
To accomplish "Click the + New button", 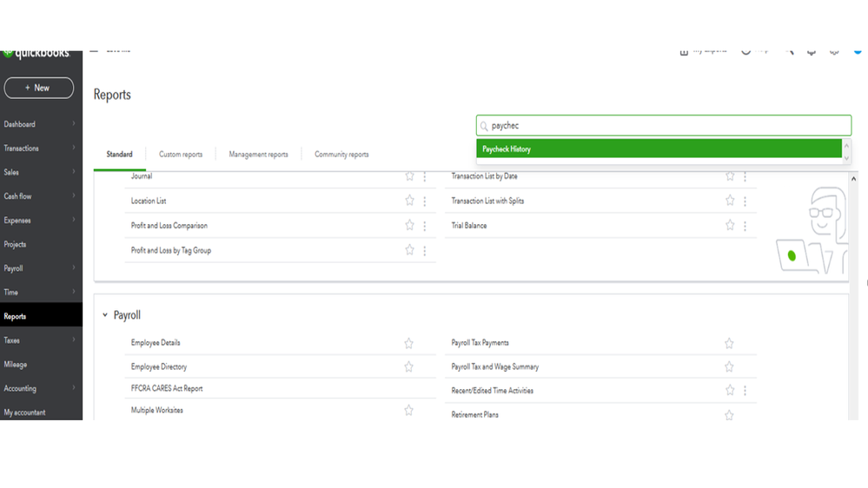I will tap(39, 88).
